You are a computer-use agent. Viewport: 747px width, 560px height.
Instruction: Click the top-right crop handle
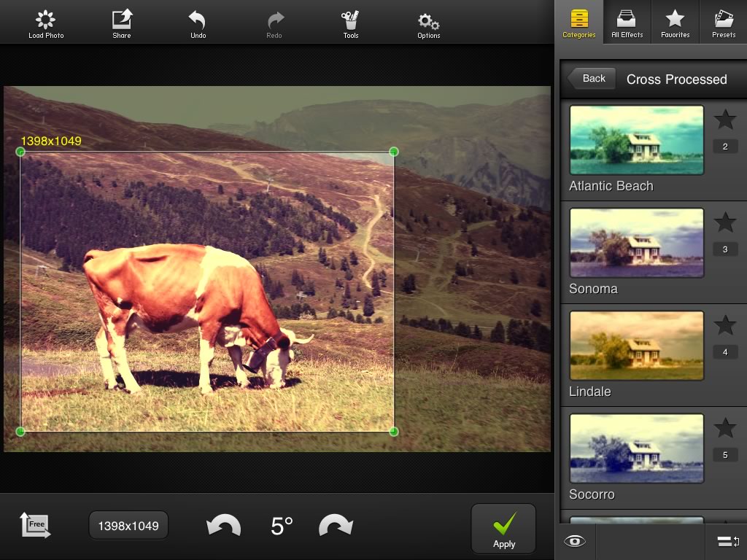click(x=393, y=152)
